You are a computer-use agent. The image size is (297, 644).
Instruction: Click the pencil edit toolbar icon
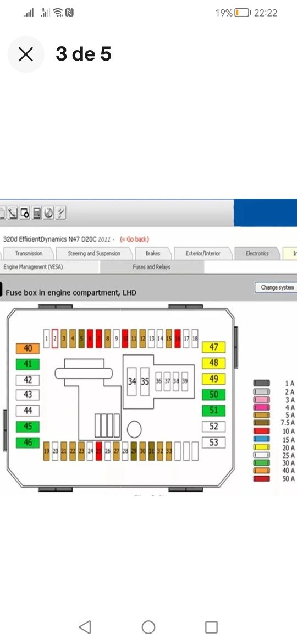14,213
